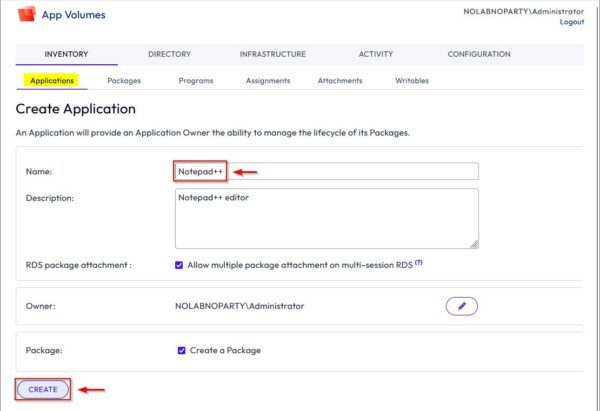The width and height of the screenshot is (600, 411).
Task: Switch to the DIRECTORY tab
Action: (170, 54)
